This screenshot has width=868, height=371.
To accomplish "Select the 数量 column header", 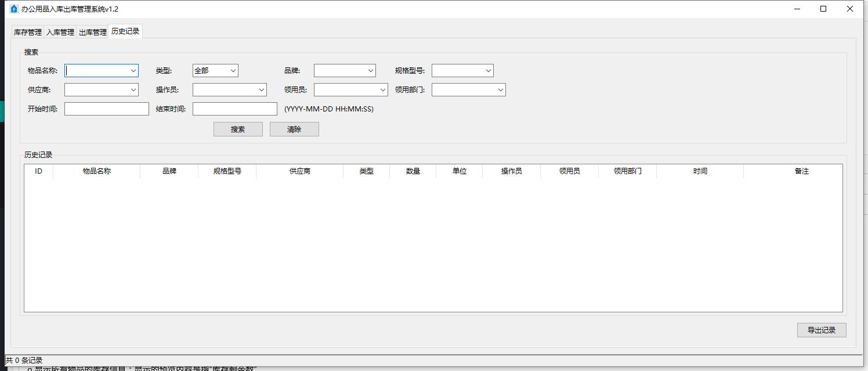I will (413, 171).
